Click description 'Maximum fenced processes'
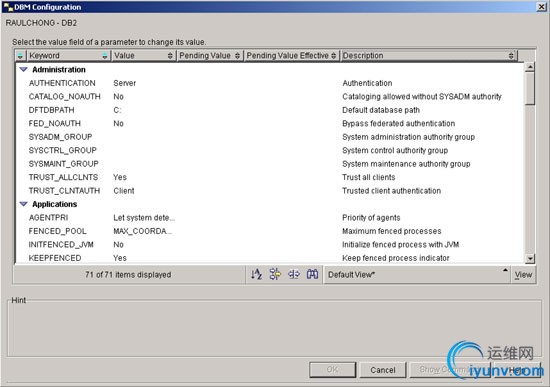The width and height of the screenshot is (550, 387). [x=391, y=231]
